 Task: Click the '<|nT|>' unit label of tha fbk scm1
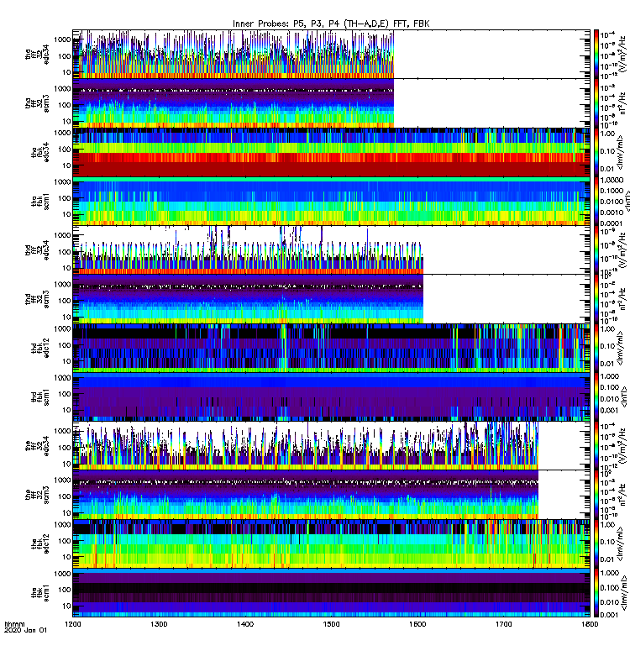(x=626, y=202)
